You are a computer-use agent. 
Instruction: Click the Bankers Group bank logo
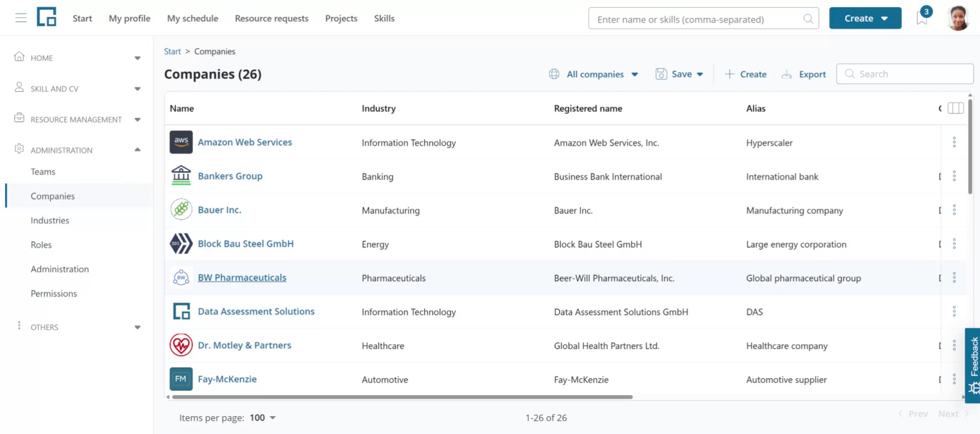tap(181, 175)
